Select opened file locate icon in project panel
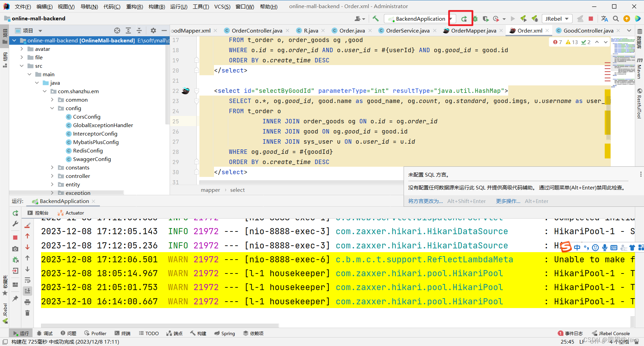This screenshot has height=346, width=644. point(117,30)
